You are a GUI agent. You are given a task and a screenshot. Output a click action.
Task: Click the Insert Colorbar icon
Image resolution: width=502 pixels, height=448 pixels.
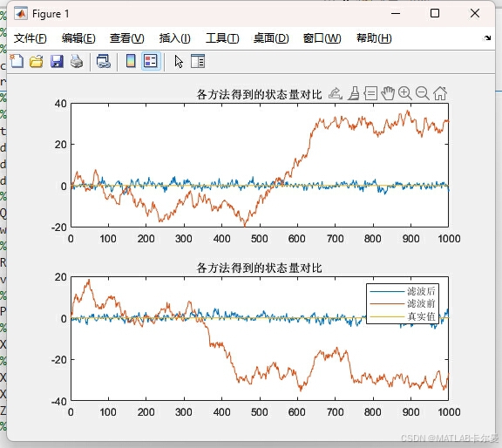click(131, 61)
